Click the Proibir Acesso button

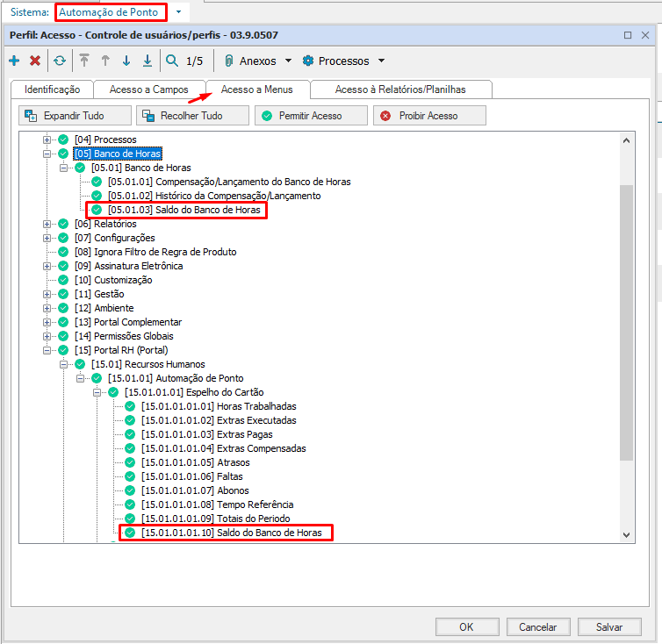click(x=429, y=116)
